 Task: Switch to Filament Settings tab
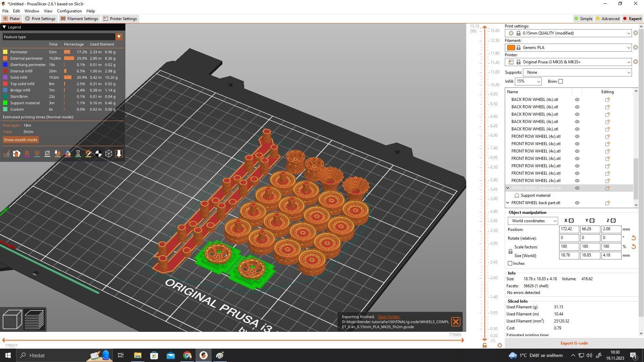point(79,19)
